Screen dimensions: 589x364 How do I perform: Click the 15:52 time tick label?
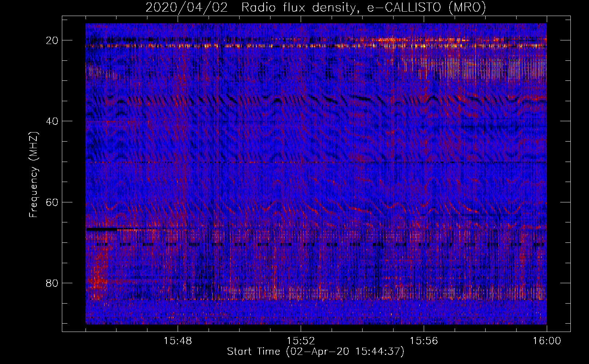tap(301, 341)
